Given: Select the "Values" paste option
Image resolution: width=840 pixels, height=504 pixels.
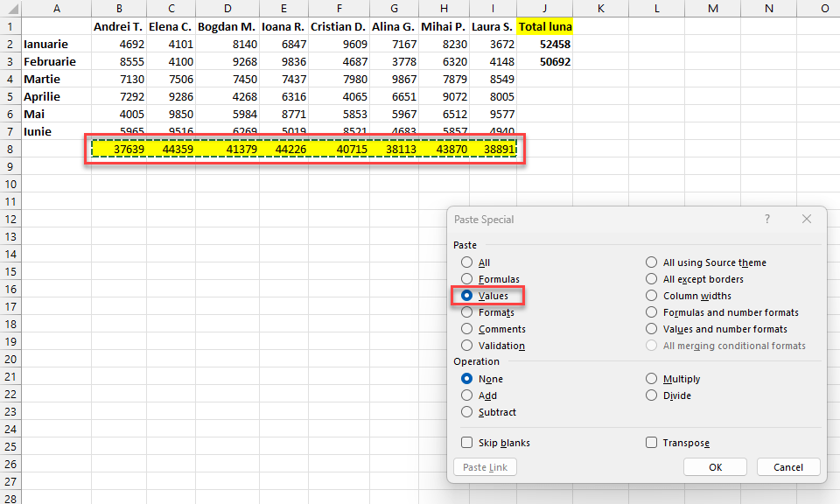Looking at the screenshot, I should pos(467,295).
